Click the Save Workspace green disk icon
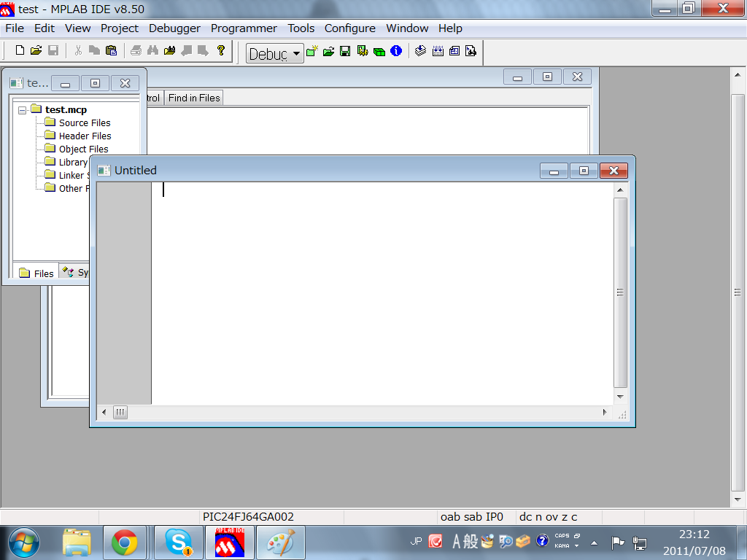Screen dimensions: 747x560 click(345, 51)
